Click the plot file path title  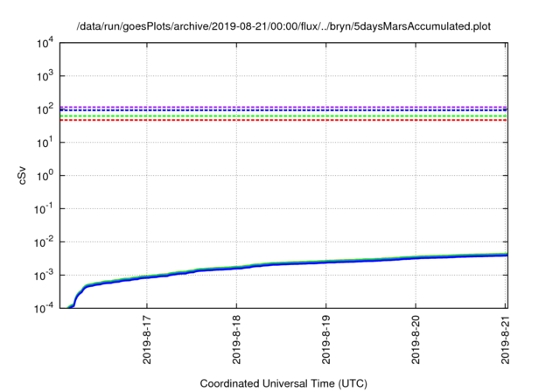pos(283,26)
